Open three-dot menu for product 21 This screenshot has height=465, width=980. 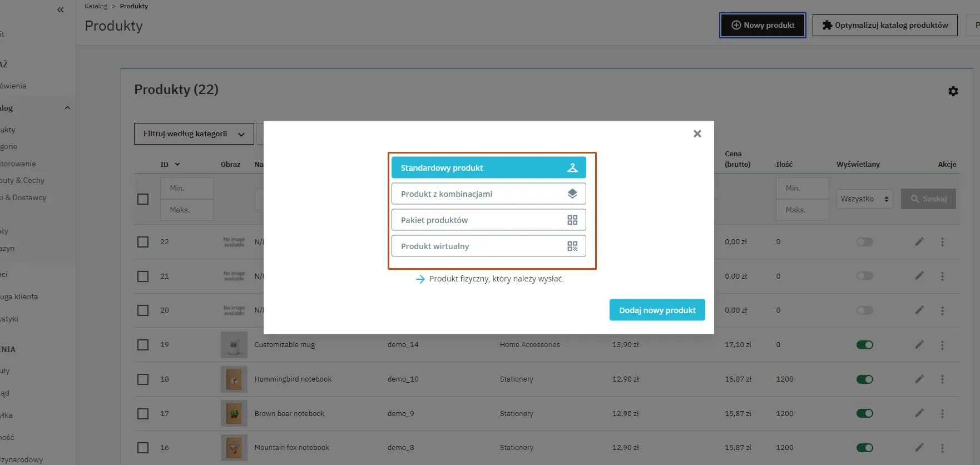point(942,276)
